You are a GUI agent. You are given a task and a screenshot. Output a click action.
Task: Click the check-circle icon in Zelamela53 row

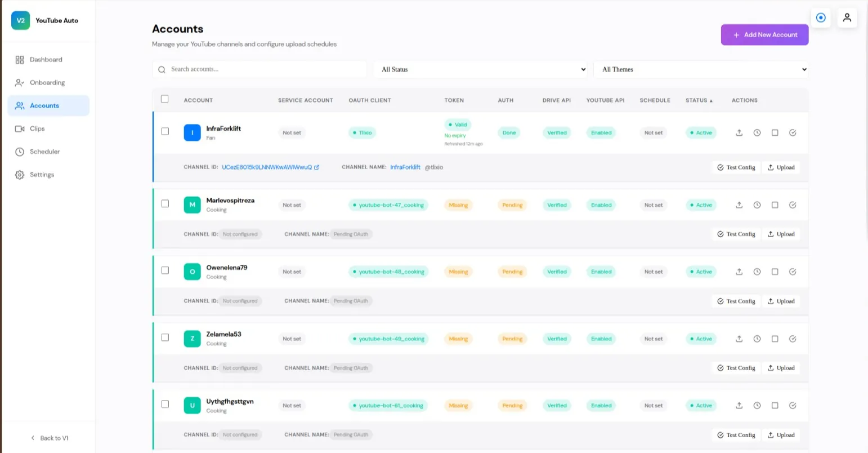click(x=793, y=339)
